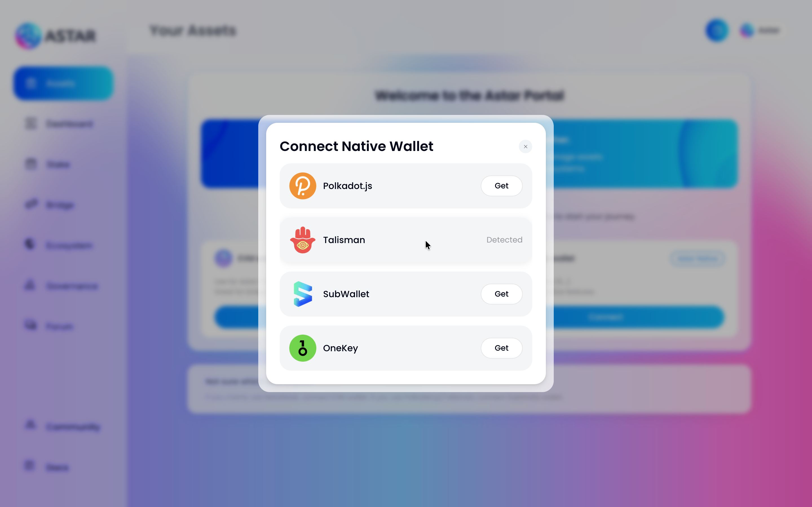Click the round blue header avatar button
Viewport: 812px width, 507px height.
[717, 30]
